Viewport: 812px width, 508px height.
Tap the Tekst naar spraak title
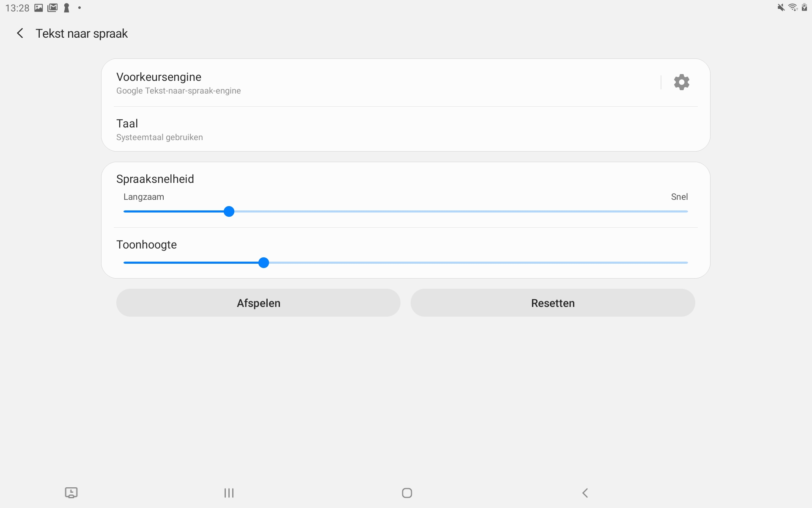coord(82,33)
